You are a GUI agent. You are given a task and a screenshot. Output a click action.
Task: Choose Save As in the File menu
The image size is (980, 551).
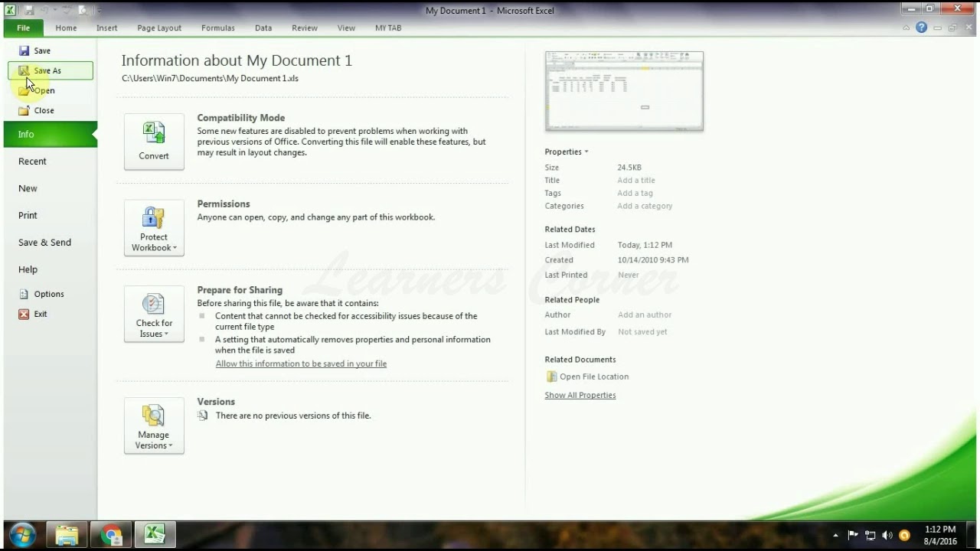point(51,70)
